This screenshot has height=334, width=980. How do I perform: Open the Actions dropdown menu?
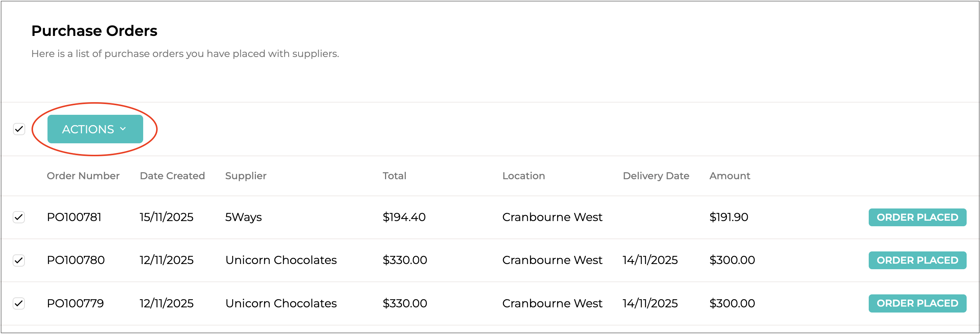click(95, 129)
